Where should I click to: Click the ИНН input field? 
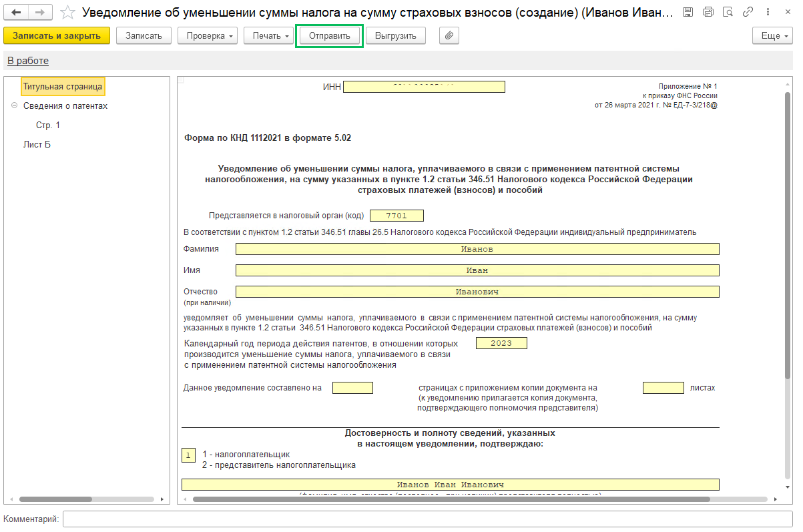424,87
